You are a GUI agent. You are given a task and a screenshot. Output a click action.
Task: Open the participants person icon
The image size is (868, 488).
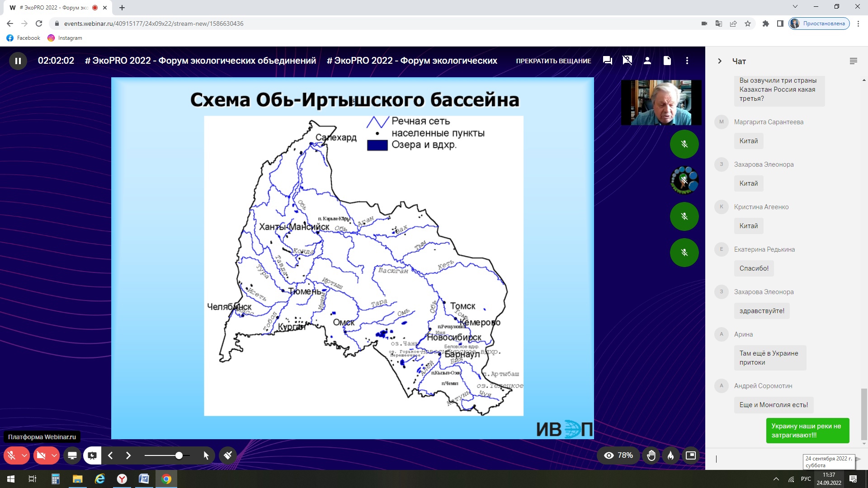pyautogui.click(x=647, y=61)
